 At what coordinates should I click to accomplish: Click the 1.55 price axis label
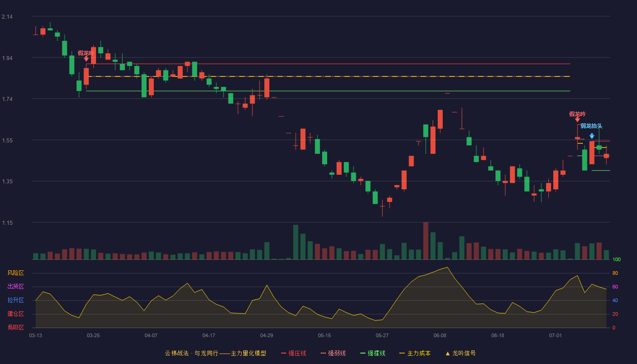[7, 141]
